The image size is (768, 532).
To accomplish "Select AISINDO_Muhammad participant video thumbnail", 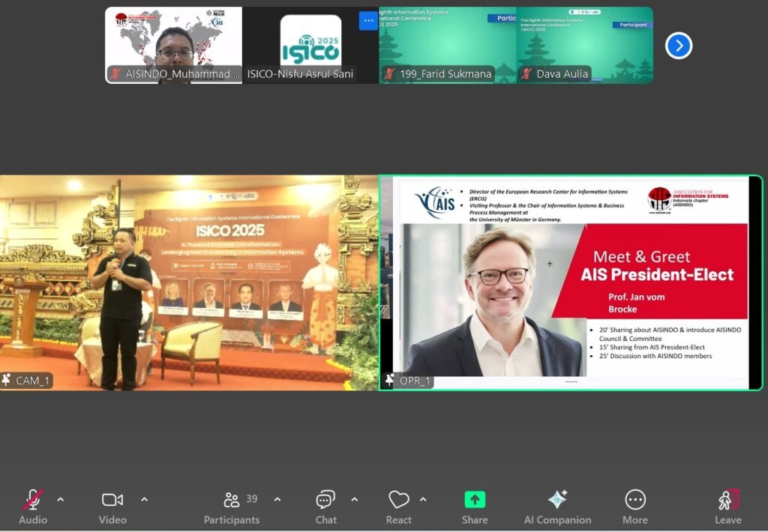I will (x=173, y=45).
